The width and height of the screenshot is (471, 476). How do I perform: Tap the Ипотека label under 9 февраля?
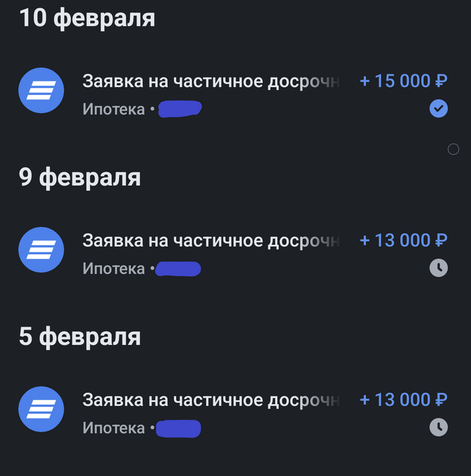pyautogui.click(x=114, y=269)
